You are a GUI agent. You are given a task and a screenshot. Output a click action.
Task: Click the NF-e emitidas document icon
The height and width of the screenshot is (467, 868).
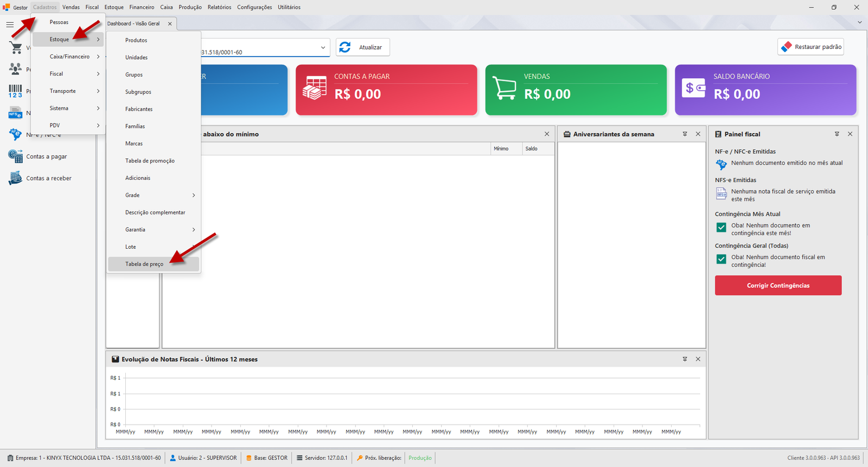pyautogui.click(x=721, y=164)
